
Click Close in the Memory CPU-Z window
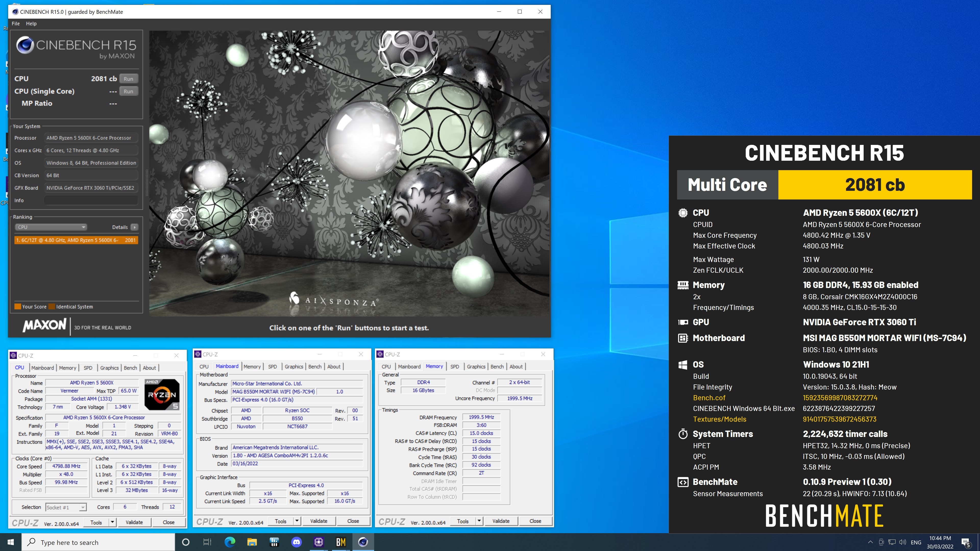pos(535,521)
